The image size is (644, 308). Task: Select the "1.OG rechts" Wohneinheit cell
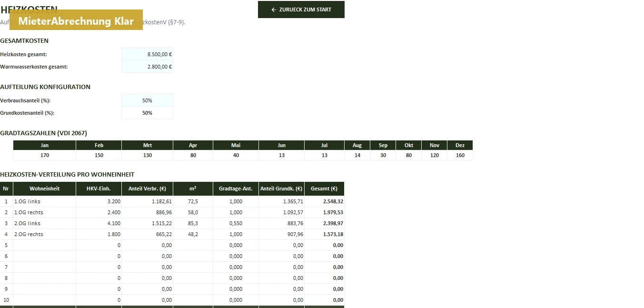coord(45,212)
